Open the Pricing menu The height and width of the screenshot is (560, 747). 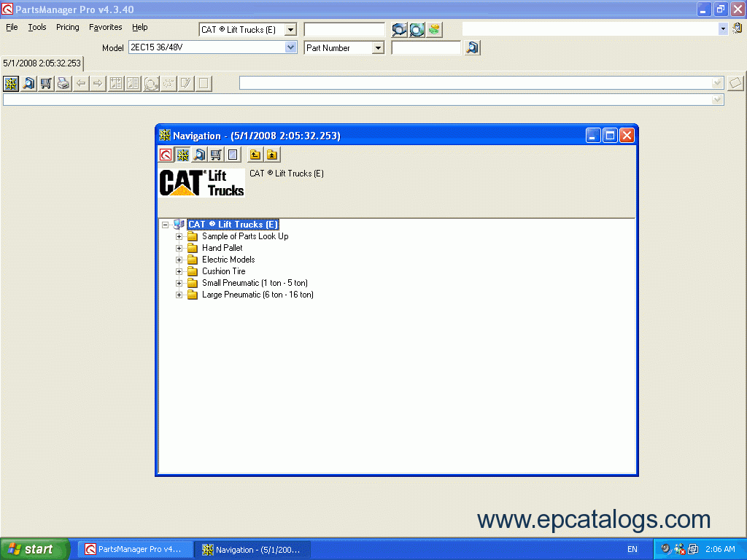click(x=68, y=27)
